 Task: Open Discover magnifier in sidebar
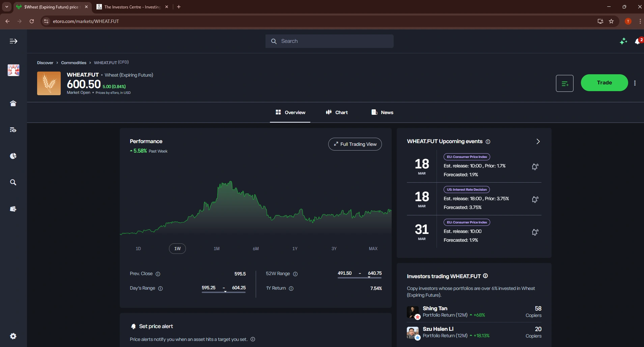coord(13,182)
